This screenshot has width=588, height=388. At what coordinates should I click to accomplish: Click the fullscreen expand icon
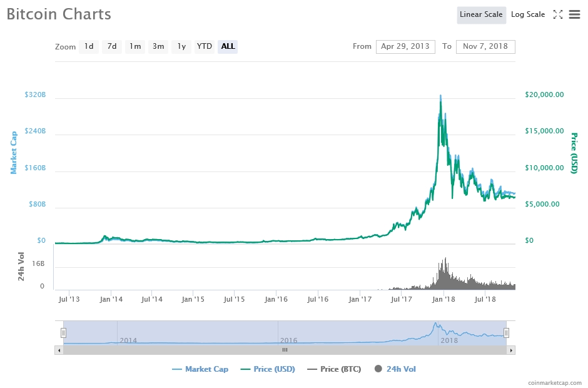(559, 15)
